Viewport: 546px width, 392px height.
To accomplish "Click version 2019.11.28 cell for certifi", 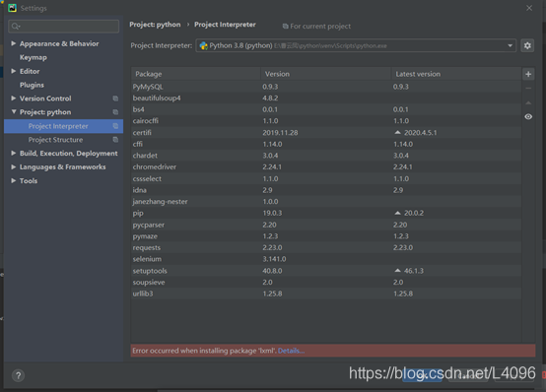I will coord(280,133).
